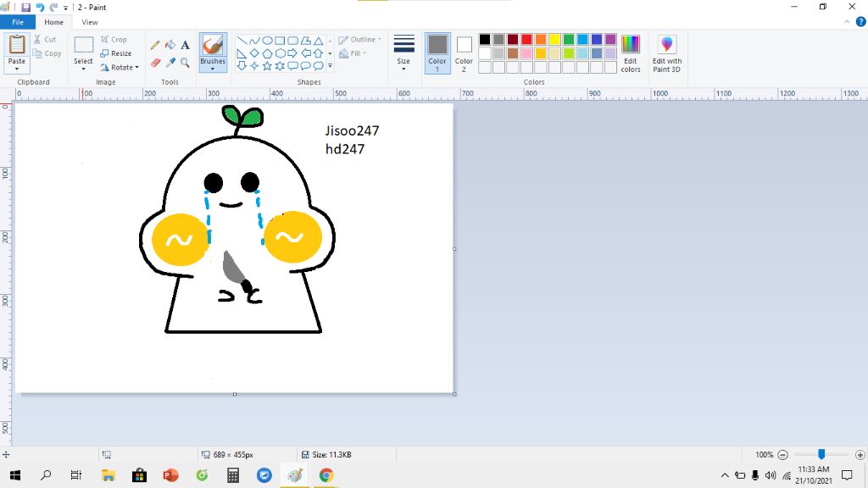The height and width of the screenshot is (488, 868).
Task: Open File Explorer from the taskbar
Action: coord(108,475)
